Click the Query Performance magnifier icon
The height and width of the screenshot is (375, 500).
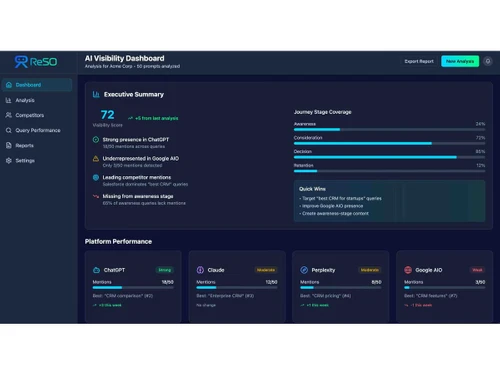coord(9,130)
